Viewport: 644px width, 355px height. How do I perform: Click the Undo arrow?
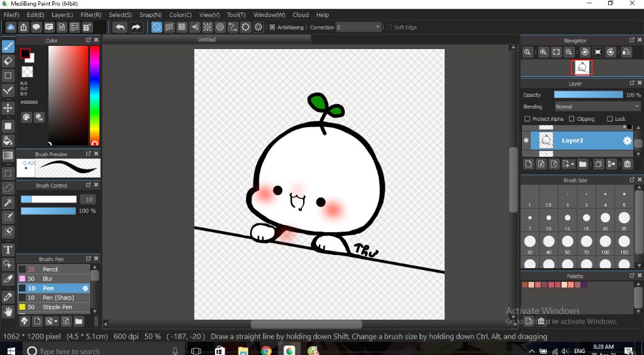click(x=120, y=27)
